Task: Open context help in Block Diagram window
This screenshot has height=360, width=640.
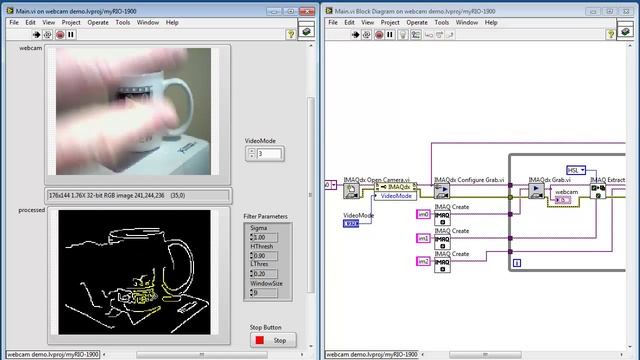Action: click(x=610, y=34)
